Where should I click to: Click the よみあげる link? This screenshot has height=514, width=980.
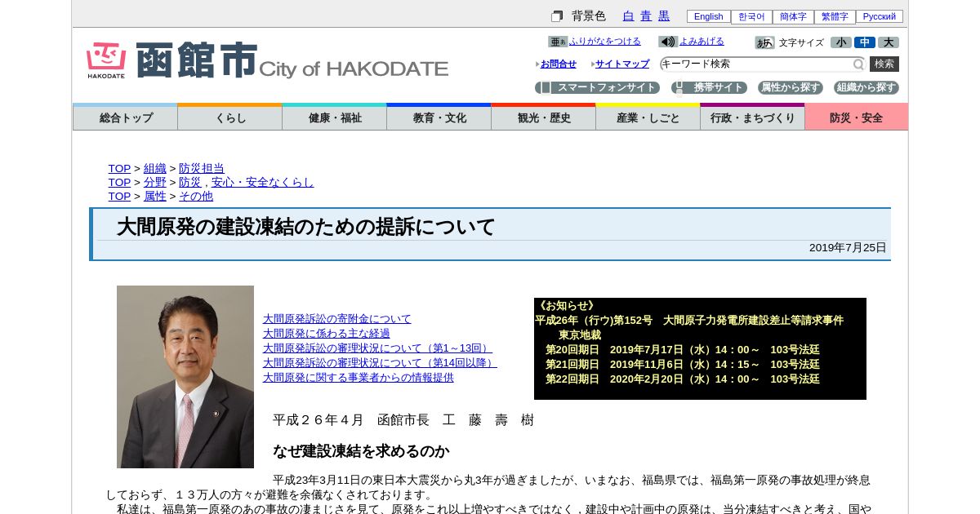702,42
